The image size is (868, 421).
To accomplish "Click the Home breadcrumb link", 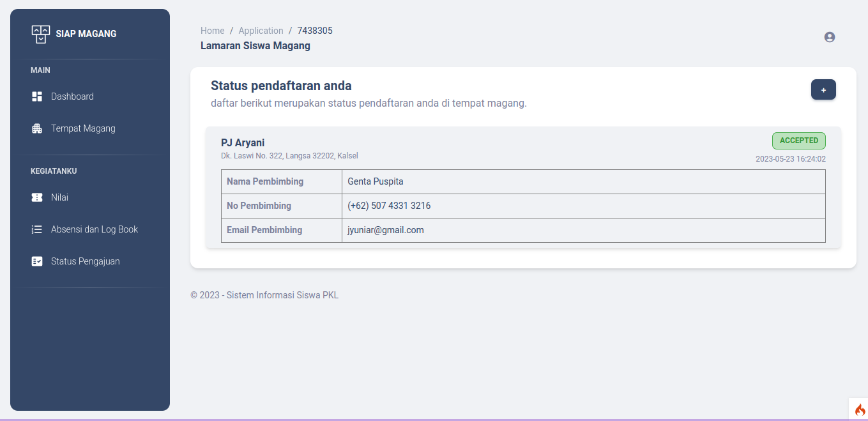I will coord(212,31).
